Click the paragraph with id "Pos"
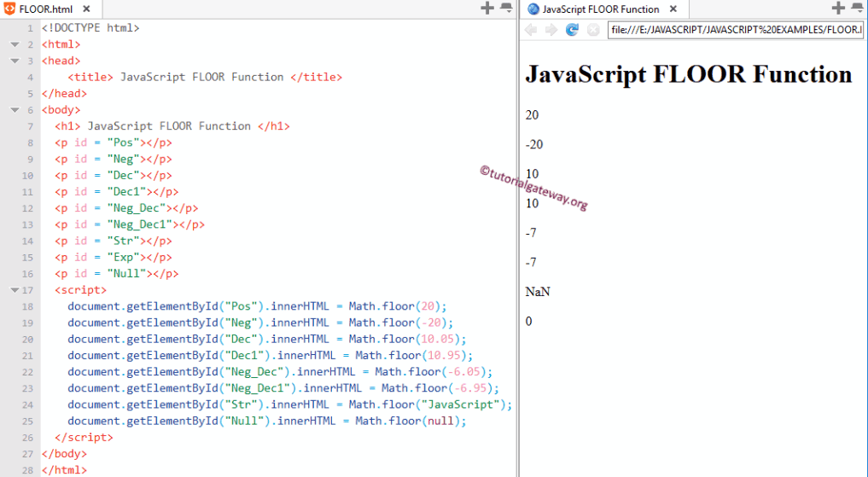The height and width of the screenshot is (477, 868). [x=114, y=143]
